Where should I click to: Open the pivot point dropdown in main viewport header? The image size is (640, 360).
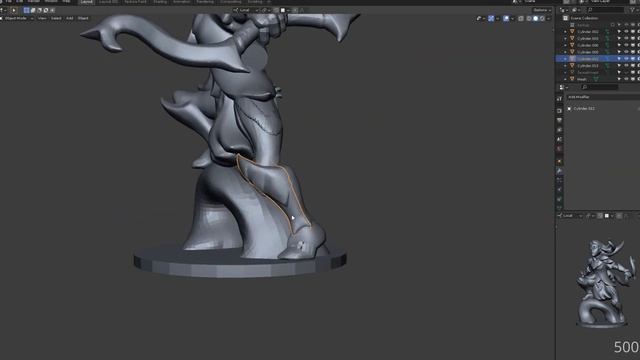click(x=266, y=10)
